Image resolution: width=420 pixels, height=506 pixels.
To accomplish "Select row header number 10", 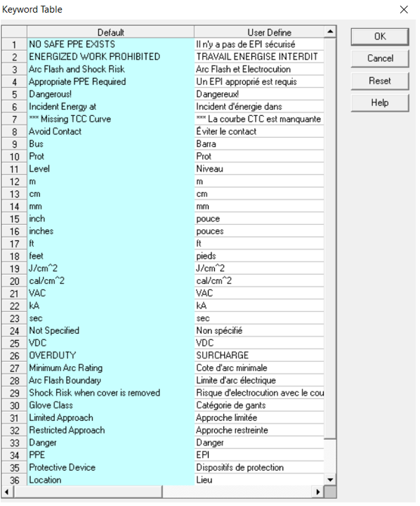I will coord(14,157).
